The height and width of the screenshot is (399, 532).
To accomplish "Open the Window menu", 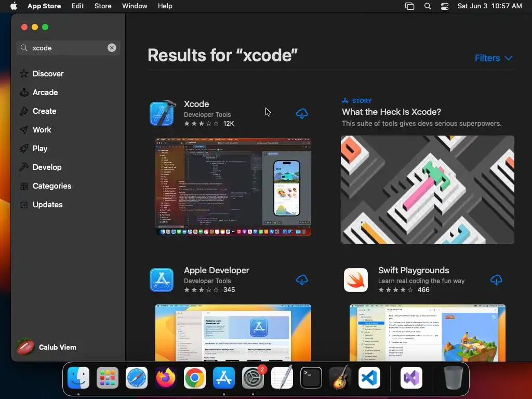I will coord(135,6).
